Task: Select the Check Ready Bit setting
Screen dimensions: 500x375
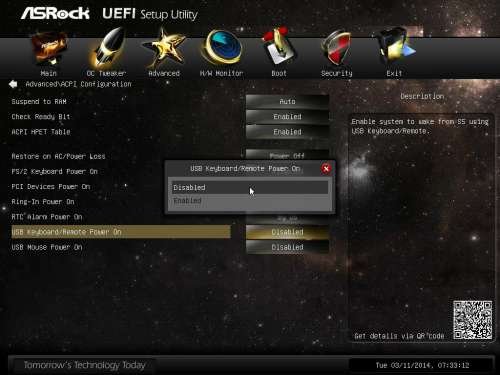Action: pos(41,117)
